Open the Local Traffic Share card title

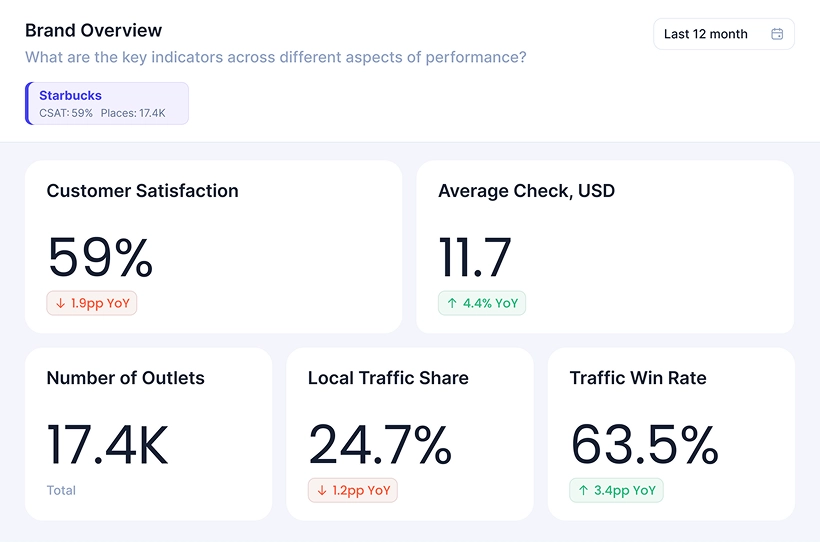[x=388, y=378]
